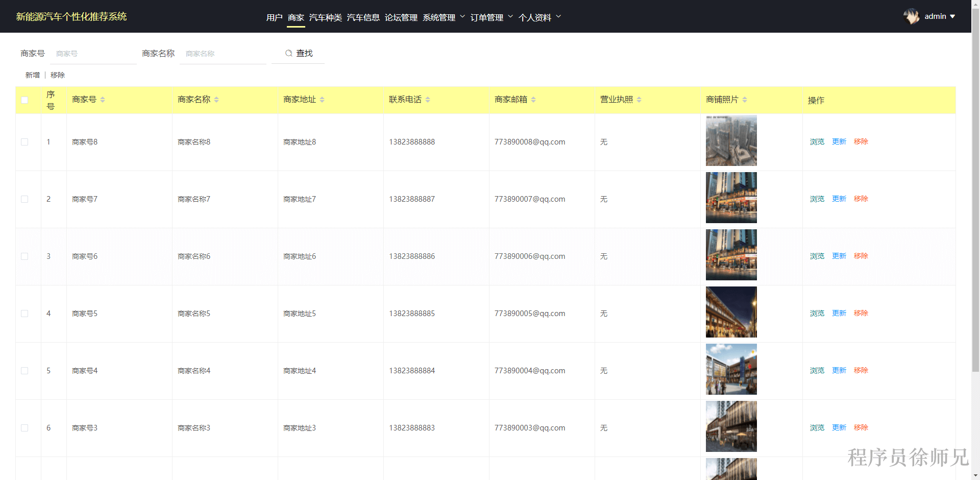Image resolution: width=980 pixels, height=480 pixels.
Task: Click the shop photo of 商家号4
Action: point(731,369)
